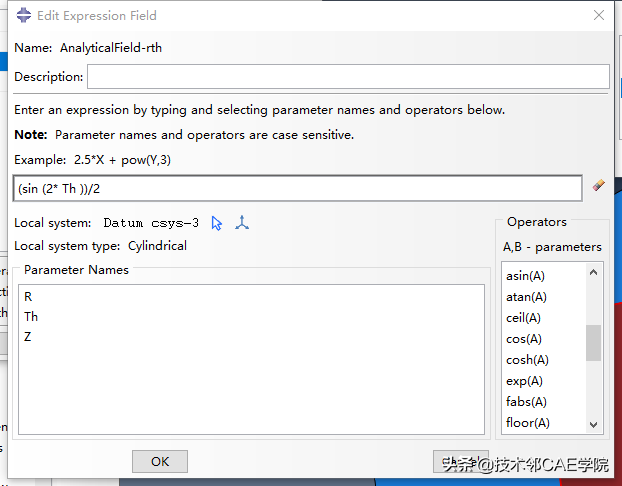The image size is (622, 486).
Task: Insert exp(A) operator
Action: pyautogui.click(x=524, y=381)
